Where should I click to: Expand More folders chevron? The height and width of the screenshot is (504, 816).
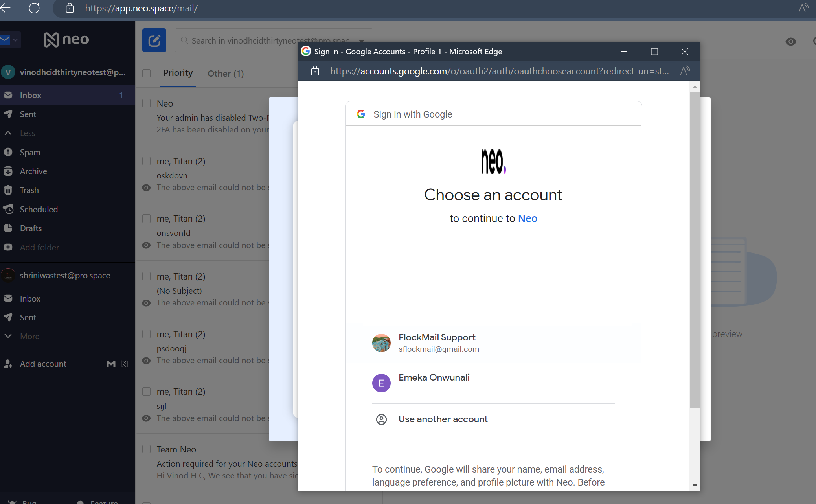coord(8,336)
